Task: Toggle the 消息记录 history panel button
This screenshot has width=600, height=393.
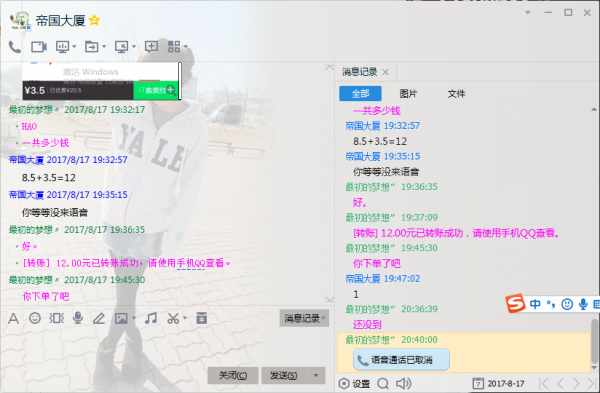Action: tap(304, 318)
